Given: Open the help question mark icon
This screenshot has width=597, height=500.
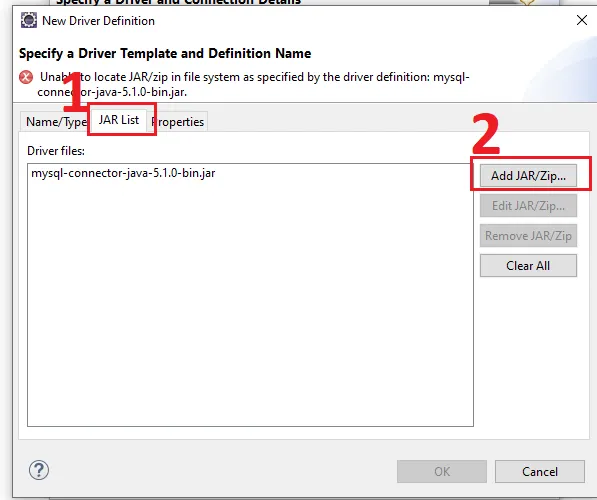Looking at the screenshot, I should tap(39, 470).
